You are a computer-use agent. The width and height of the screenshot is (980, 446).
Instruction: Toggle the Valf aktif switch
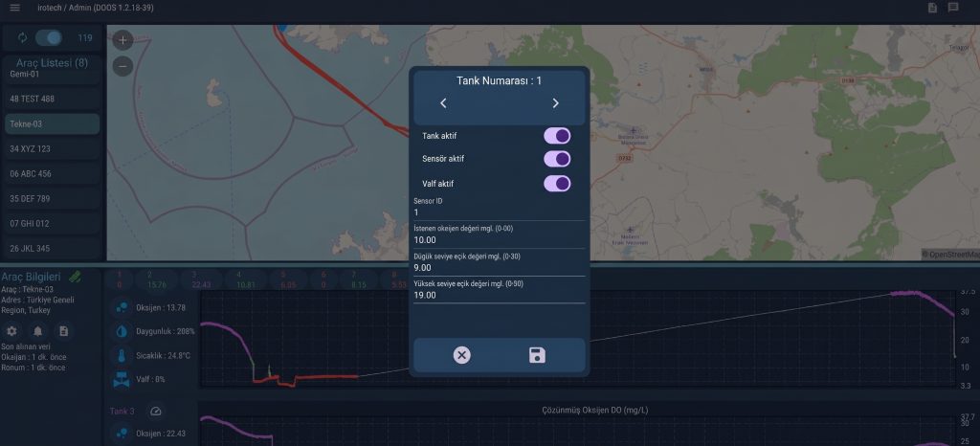click(x=557, y=184)
